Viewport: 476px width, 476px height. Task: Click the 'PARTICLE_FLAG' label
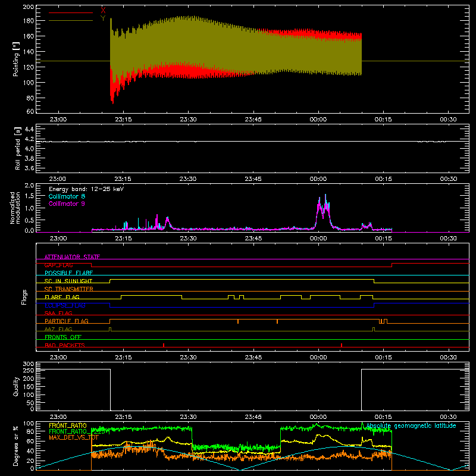point(67,321)
